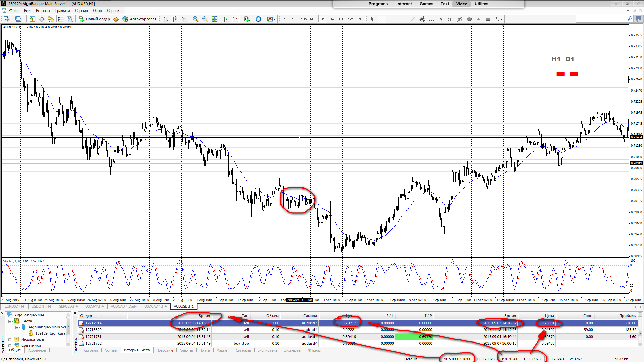Toggle the Navigator folder-star icon

pos(51,19)
